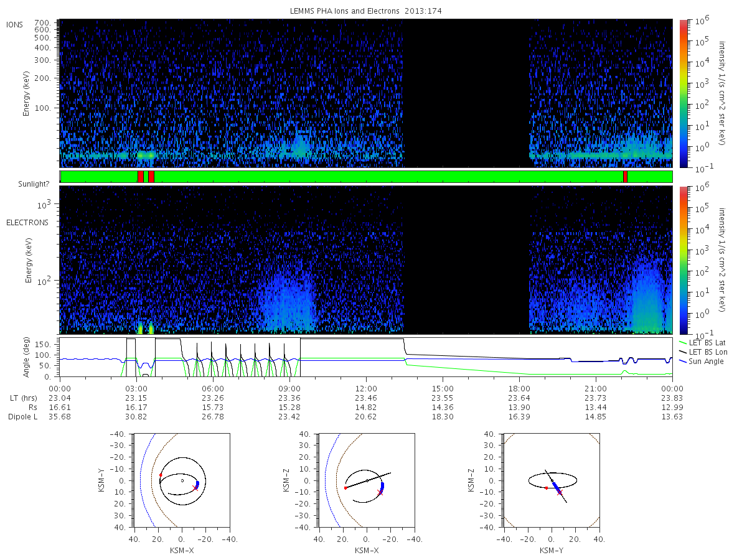
Task: Click the IONS panel label
Action: (x=16, y=24)
